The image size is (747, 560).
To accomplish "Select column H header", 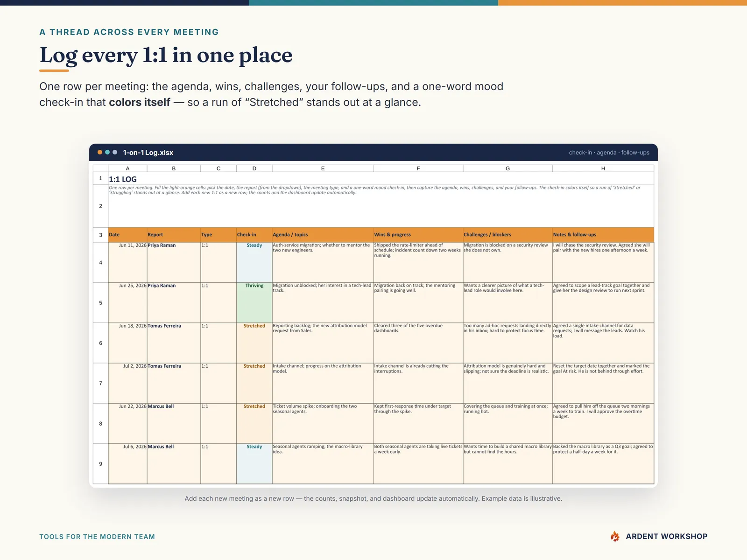I will tap(603, 168).
